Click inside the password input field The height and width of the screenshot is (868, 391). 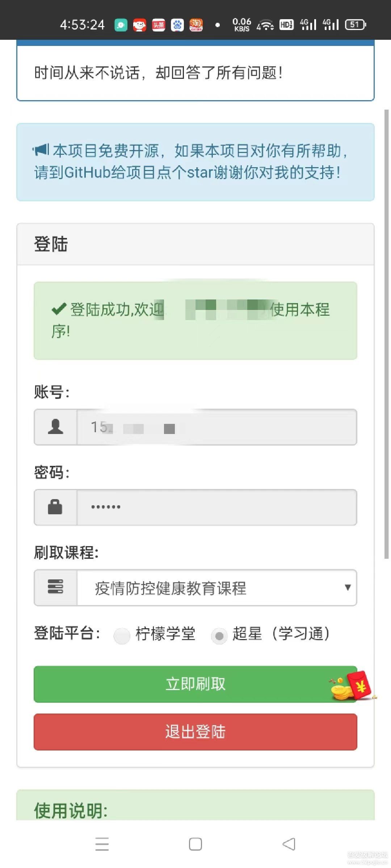point(217,507)
